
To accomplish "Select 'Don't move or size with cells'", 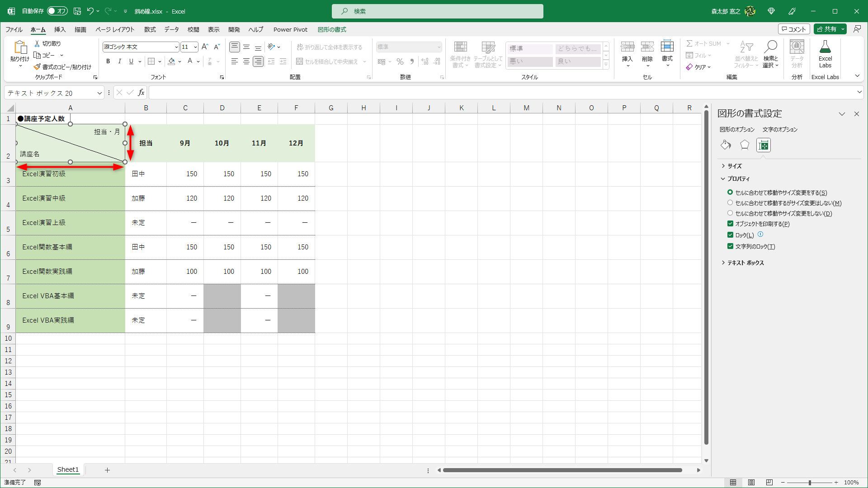I will tap(730, 213).
